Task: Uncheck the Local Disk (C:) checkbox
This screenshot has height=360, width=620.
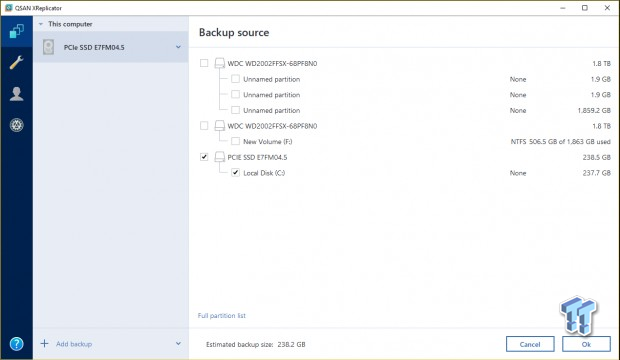Action: click(235, 172)
